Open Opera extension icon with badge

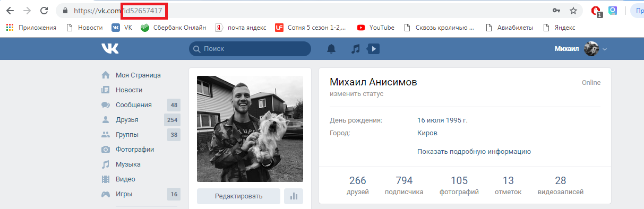[x=596, y=11]
